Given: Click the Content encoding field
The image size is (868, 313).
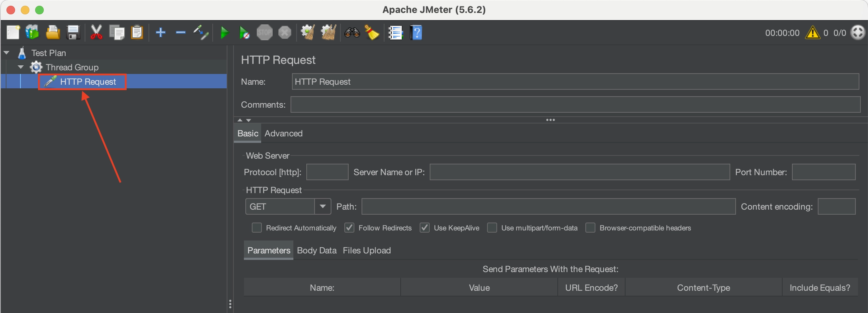Looking at the screenshot, I should 836,206.
